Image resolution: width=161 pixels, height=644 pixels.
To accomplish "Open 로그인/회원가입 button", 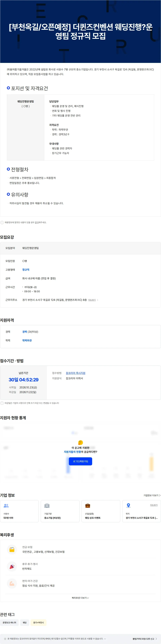I will tap(80, 461).
